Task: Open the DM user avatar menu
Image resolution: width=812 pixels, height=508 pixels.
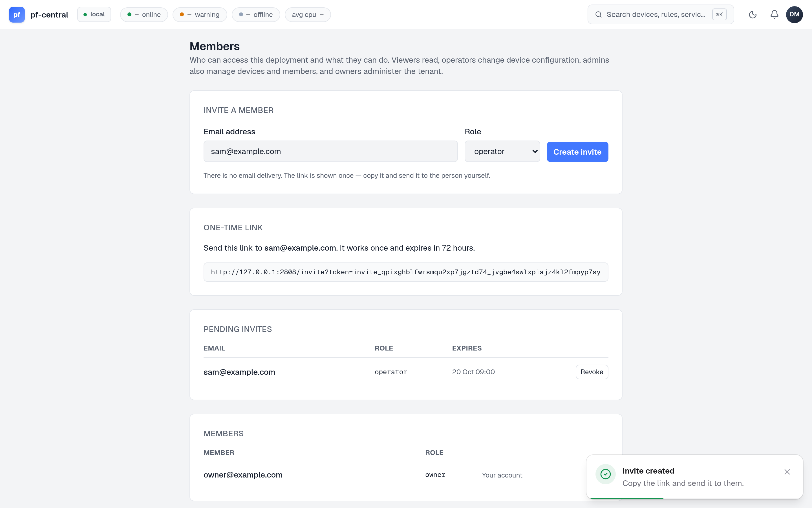Action: (794, 14)
